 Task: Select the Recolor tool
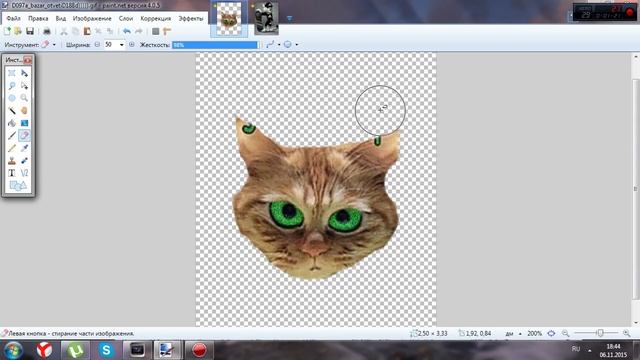[x=24, y=161]
